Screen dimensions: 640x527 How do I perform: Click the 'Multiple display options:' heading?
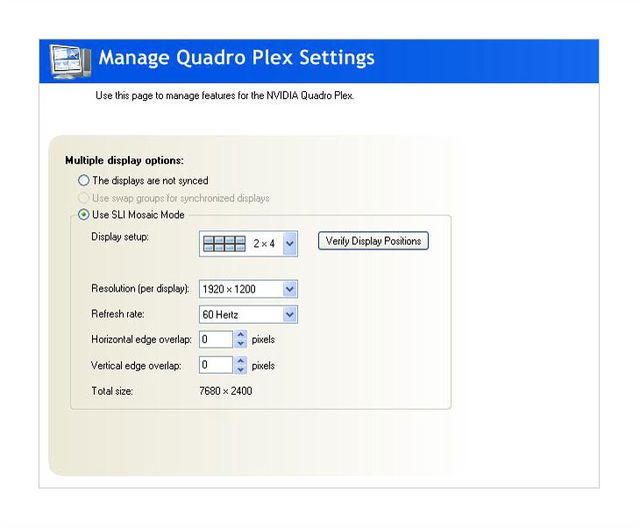tap(124, 160)
